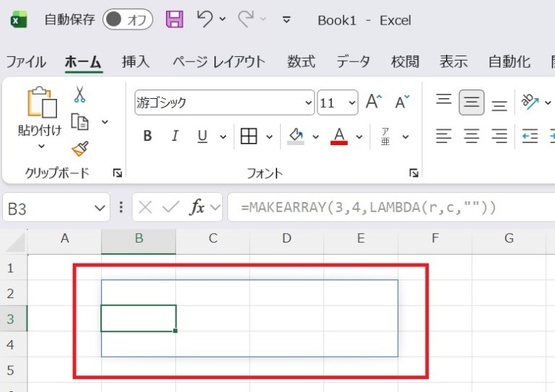Open the font color palette arrow

pos(359,136)
